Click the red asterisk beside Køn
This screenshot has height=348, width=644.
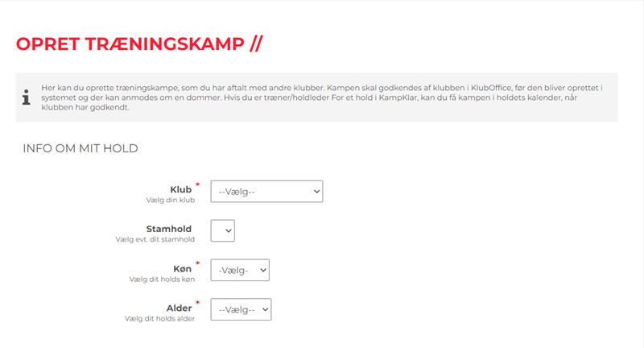(x=197, y=264)
